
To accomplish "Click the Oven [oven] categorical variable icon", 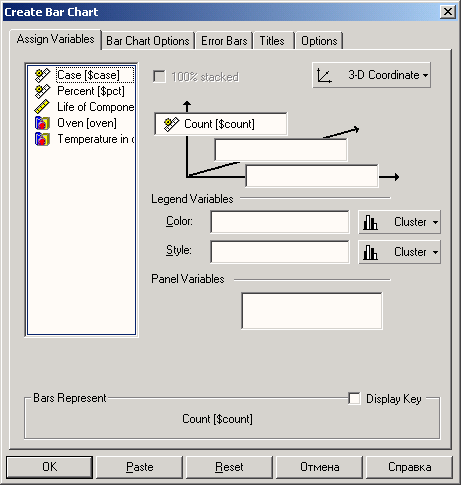I will [x=42, y=123].
